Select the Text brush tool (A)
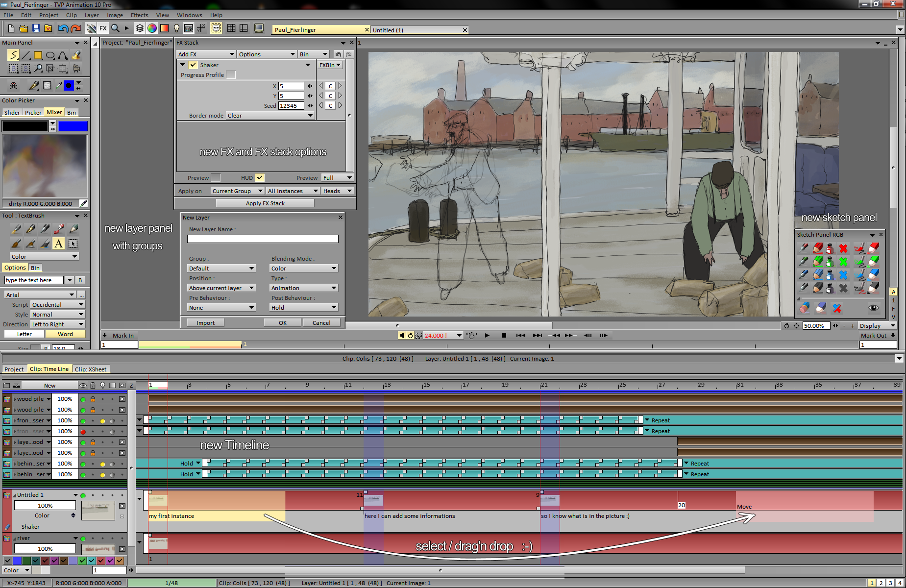 (x=59, y=244)
